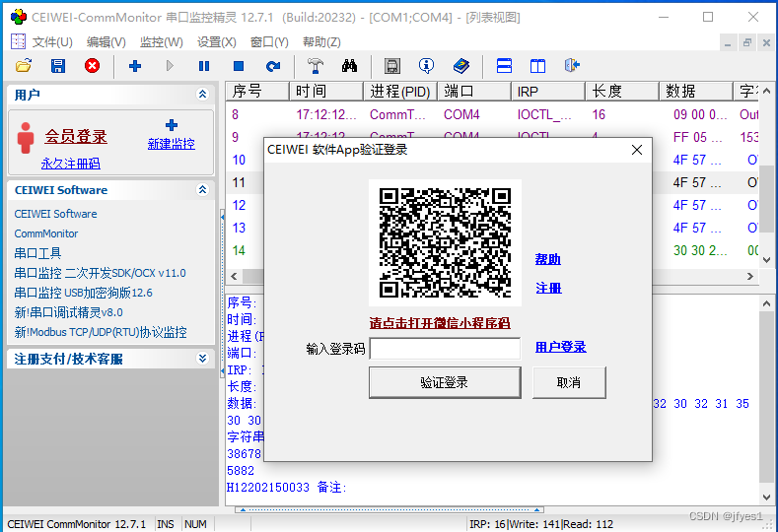Sort by the IRP column header

(x=548, y=92)
